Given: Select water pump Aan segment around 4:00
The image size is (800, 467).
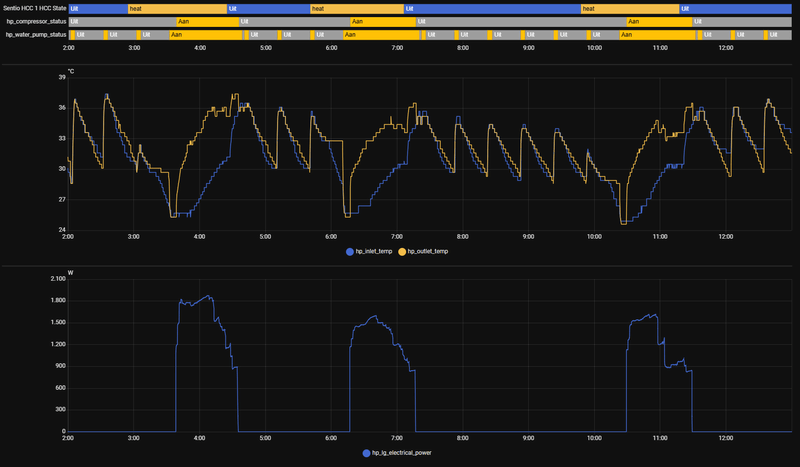Looking at the screenshot, I should click(206, 35).
